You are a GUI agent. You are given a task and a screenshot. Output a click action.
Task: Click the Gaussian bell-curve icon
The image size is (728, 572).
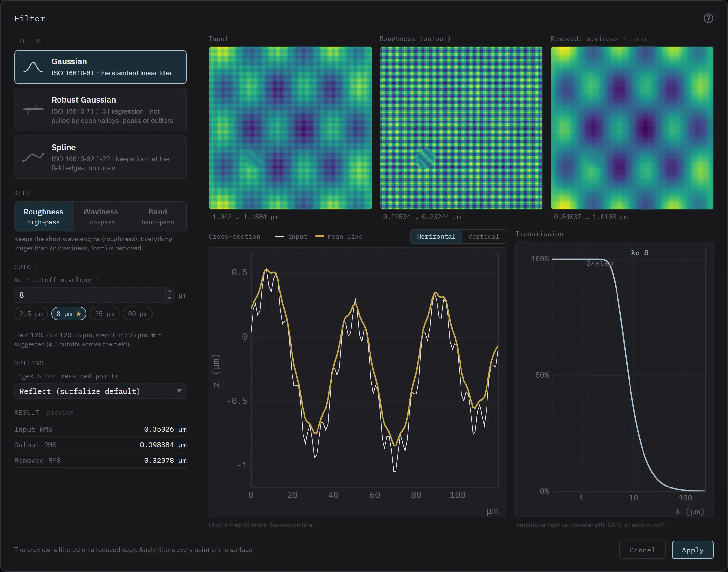click(33, 67)
